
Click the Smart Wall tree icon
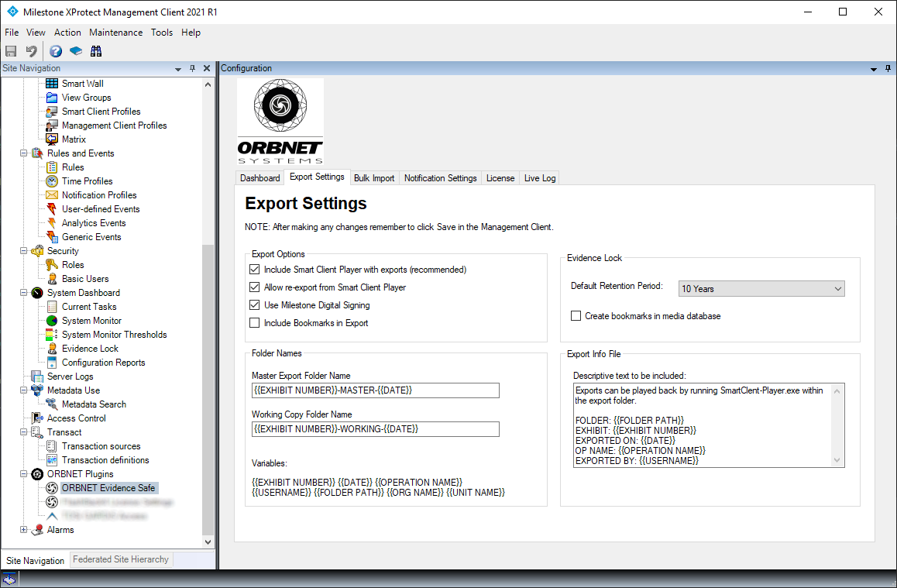point(52,84)
